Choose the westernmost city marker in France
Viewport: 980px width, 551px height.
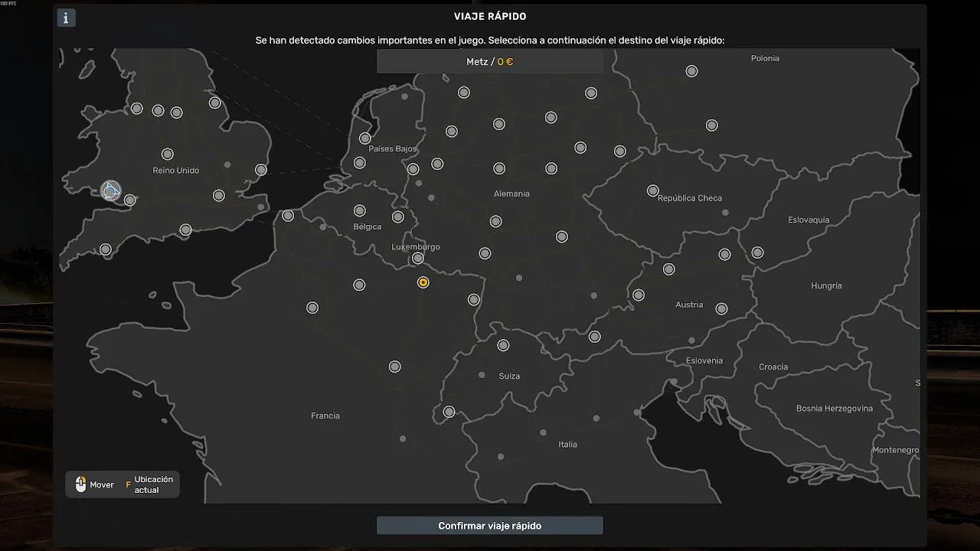click(312, 308)
